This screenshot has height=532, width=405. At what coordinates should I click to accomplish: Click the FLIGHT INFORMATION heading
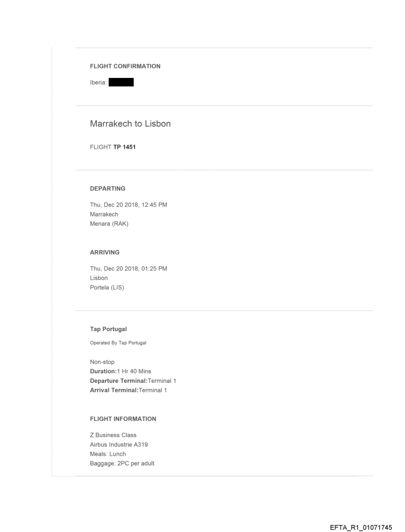click(x=123, y=419)
